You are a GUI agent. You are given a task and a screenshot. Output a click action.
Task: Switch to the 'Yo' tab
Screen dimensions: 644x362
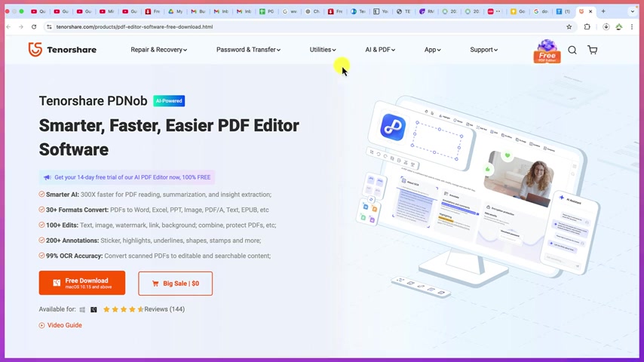pos(381,11)
